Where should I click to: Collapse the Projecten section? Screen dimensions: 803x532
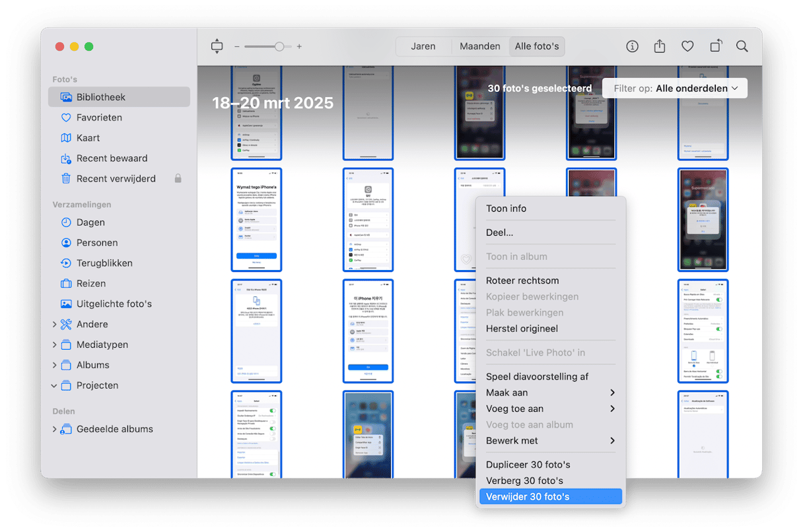click(54, 385)
